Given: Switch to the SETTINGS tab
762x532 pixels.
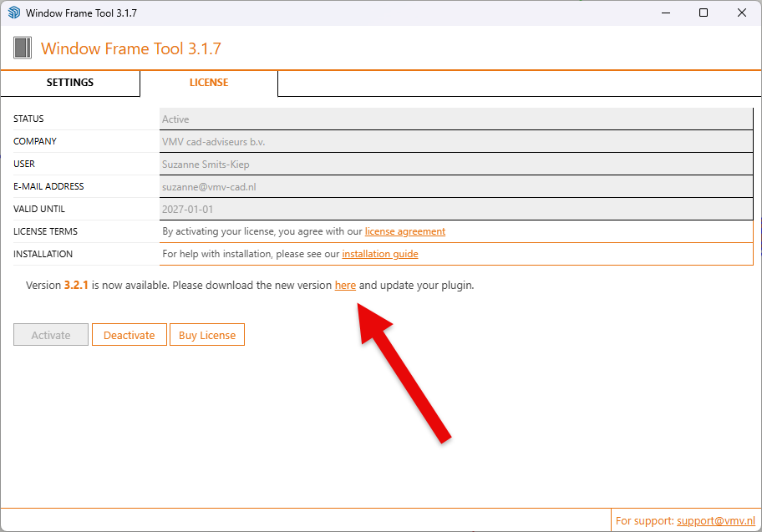Looking at the screenshot, I should coord(70,83).
